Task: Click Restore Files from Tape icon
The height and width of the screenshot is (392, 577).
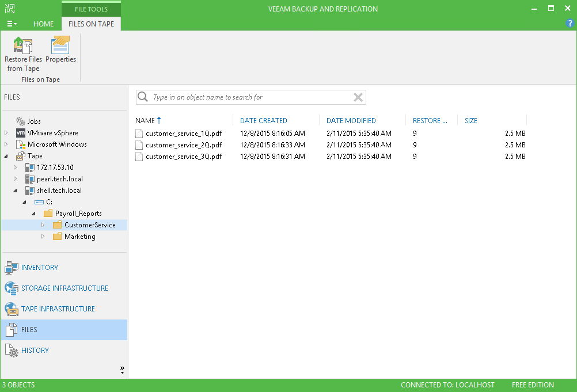Action: (x=23, y=45)
